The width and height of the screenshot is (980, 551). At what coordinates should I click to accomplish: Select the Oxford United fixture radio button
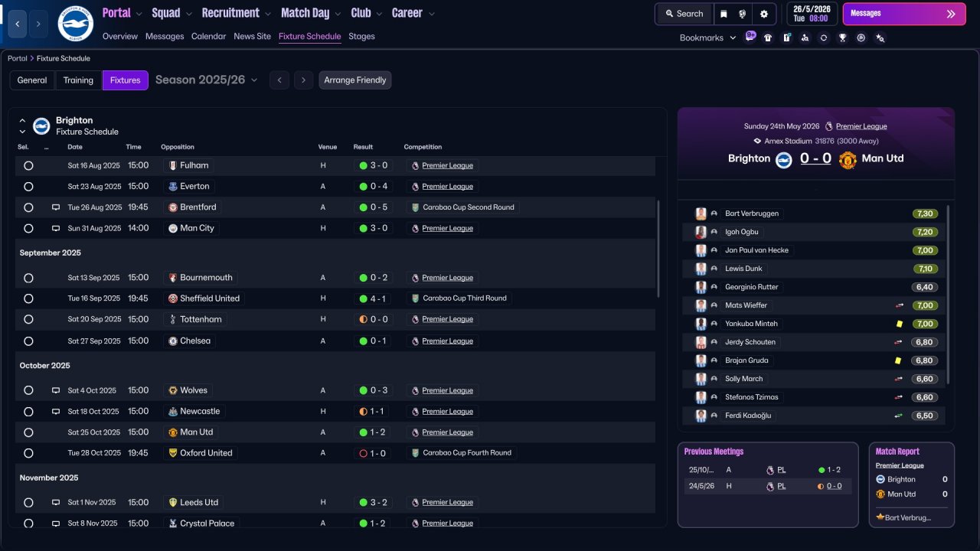coord(28,453)
